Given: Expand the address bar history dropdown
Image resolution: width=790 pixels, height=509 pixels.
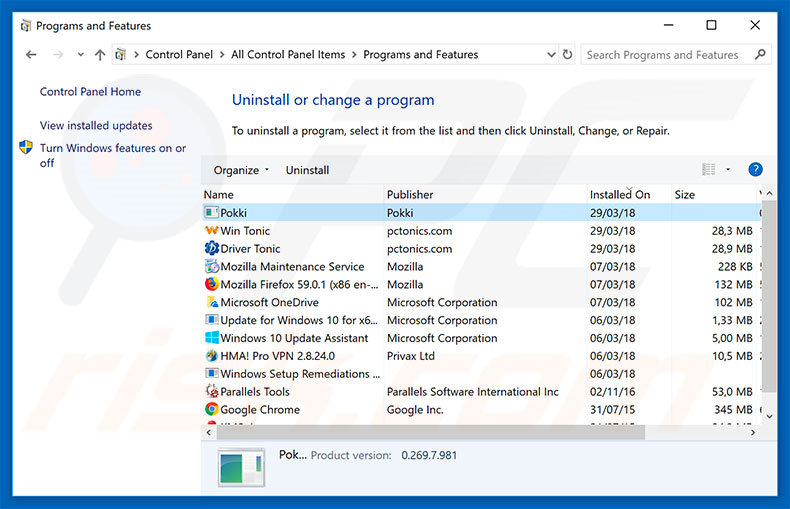Looking at the screenshot, I should click(551, 54).
